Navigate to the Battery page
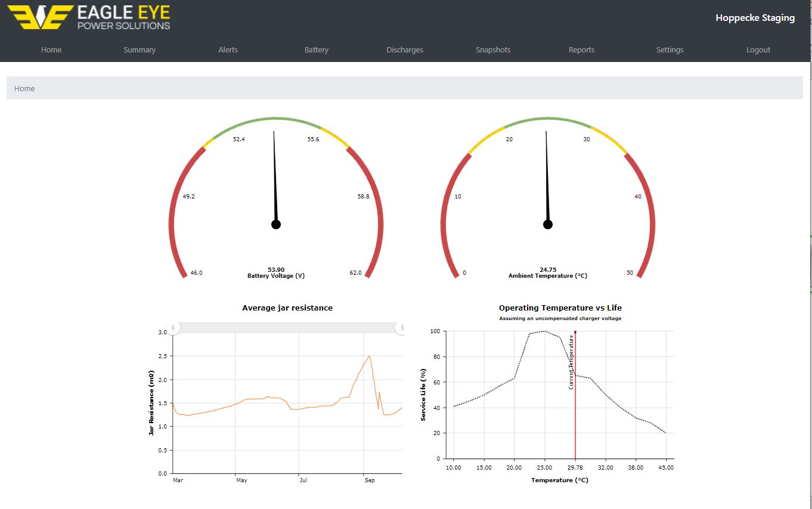Screen dimensions: 812x509 point(317,49)
